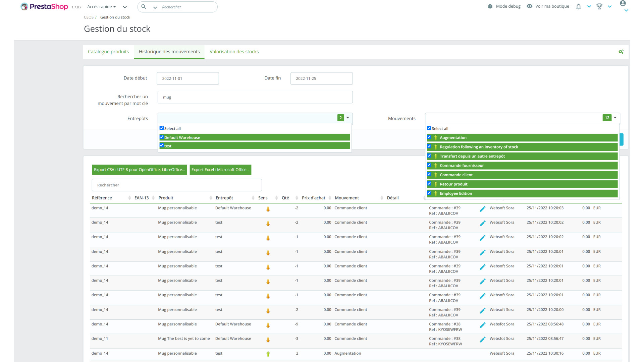The image size is (644, 362).
Task: Click the Date début input field
Action: point(187,78)
